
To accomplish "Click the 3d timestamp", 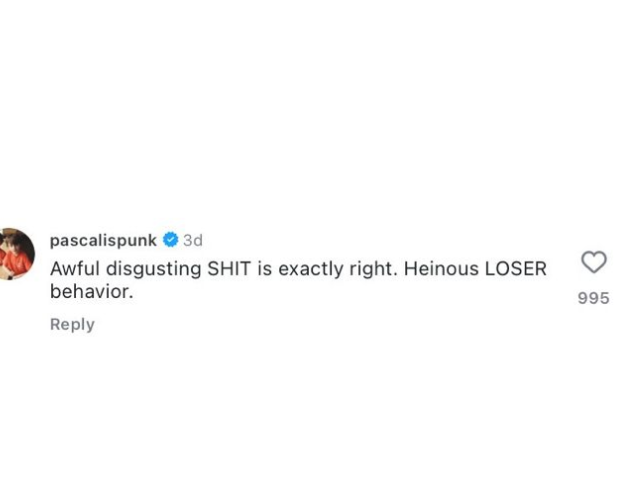I will tap(193, 240).
